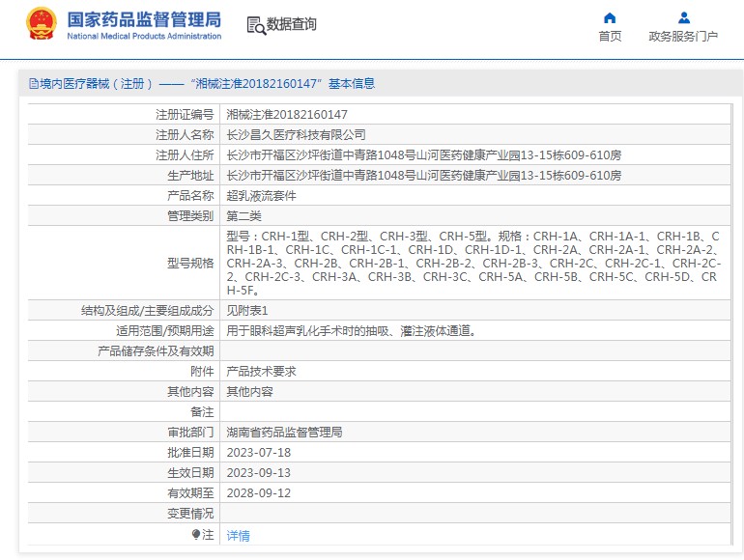Click the 备注 row label
Image resolution: width=744 pixels, height=560 pixels.
202,412
